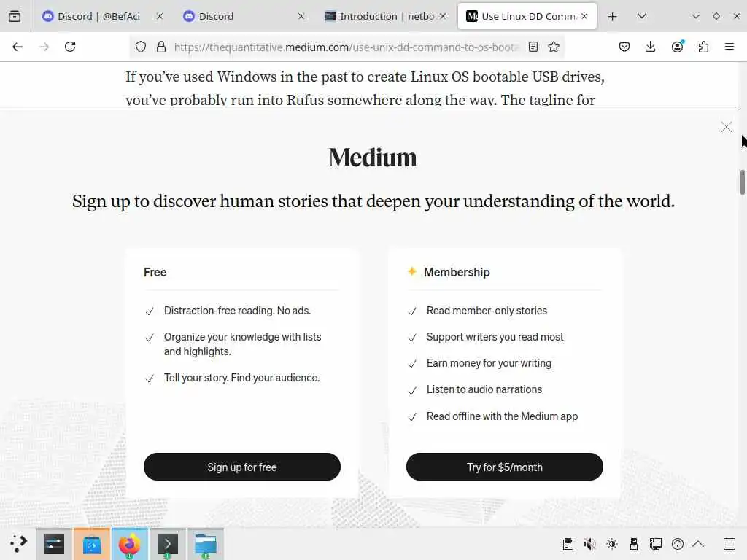
Task: Open tracking protection shield icon
Action: (141, 47)
